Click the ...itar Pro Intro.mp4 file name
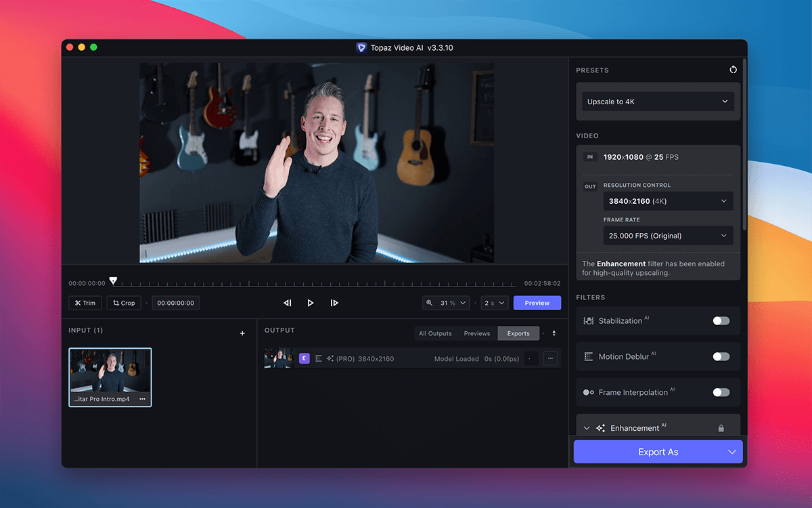 point(100,399)
